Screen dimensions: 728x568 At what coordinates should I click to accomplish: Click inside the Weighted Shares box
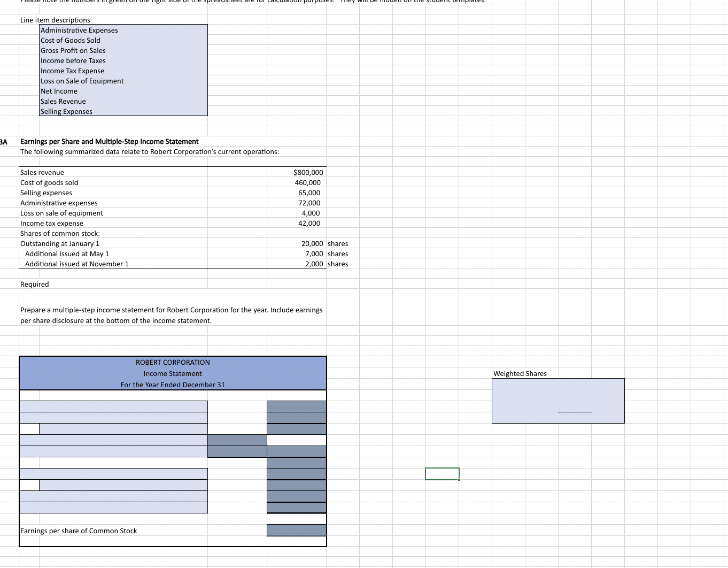(x=558, y=401)
